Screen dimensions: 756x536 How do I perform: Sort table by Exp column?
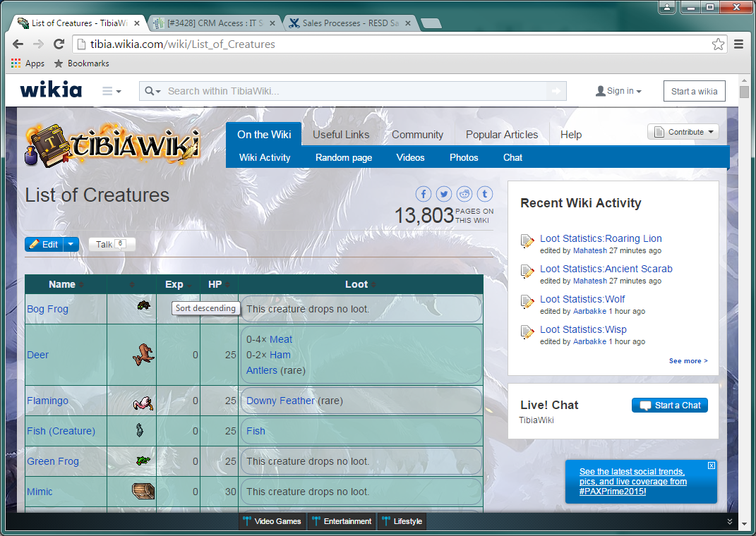point(178,284)
